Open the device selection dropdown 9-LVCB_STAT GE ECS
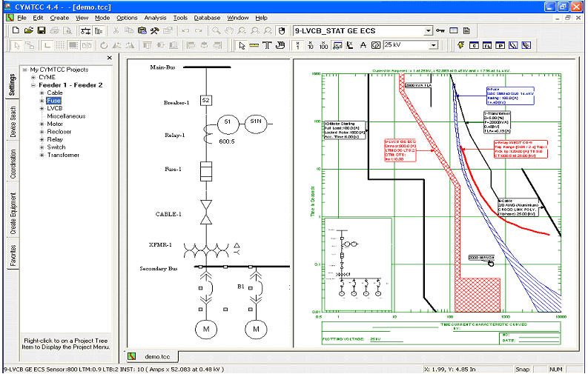 pyautogui.click(x=429, y=30)
